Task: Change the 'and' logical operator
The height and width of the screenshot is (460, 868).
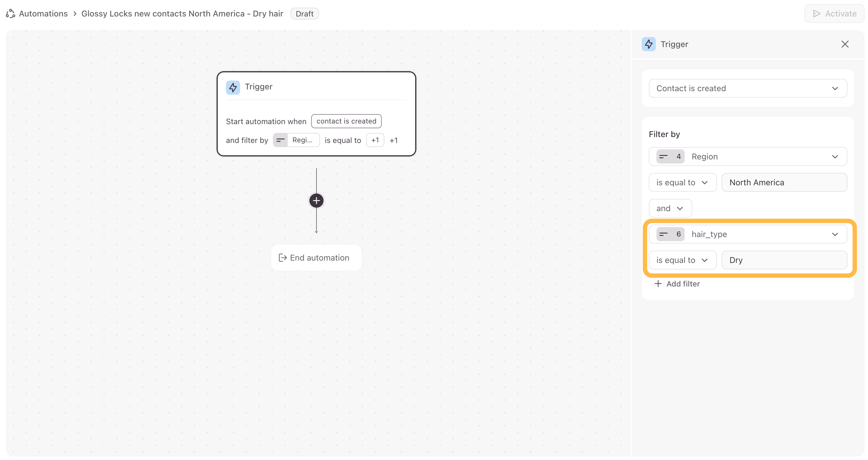Action: tap(670, 209)
